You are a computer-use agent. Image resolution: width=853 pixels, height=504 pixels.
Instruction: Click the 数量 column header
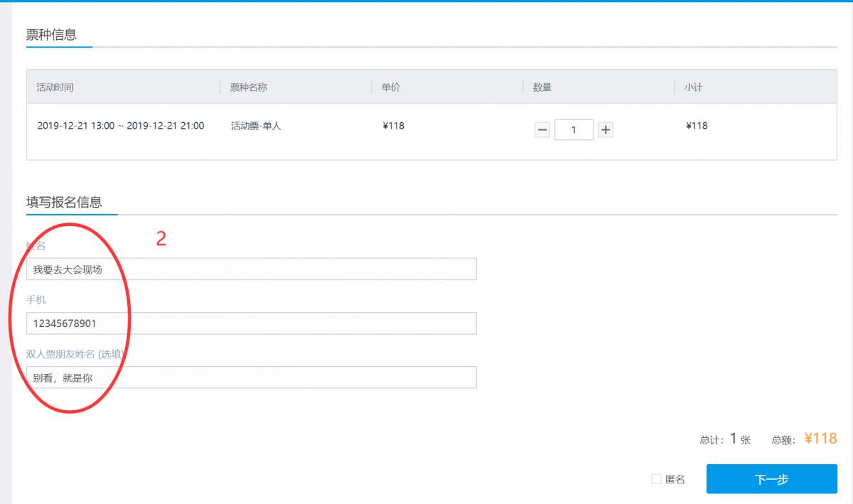542,87
